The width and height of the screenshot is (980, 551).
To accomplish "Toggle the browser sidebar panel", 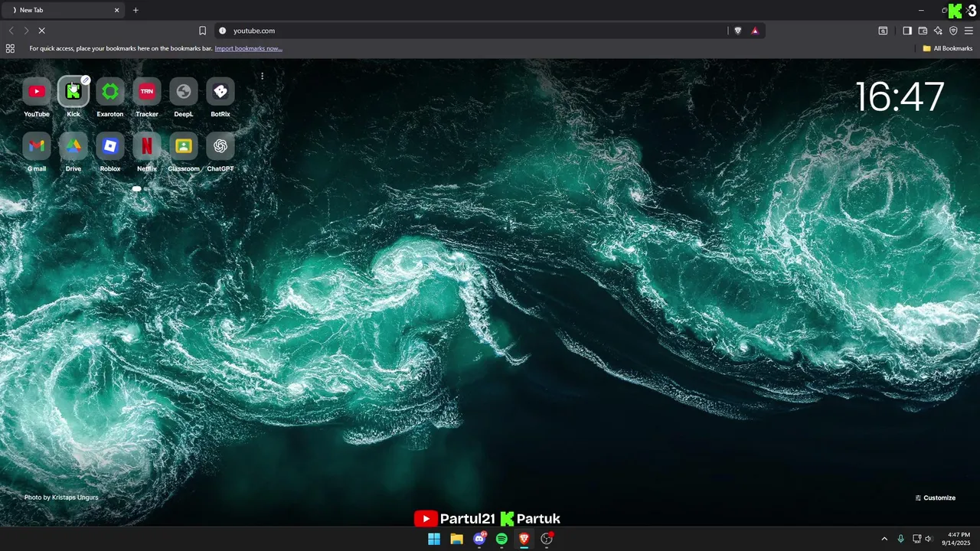I will (907, 31).
